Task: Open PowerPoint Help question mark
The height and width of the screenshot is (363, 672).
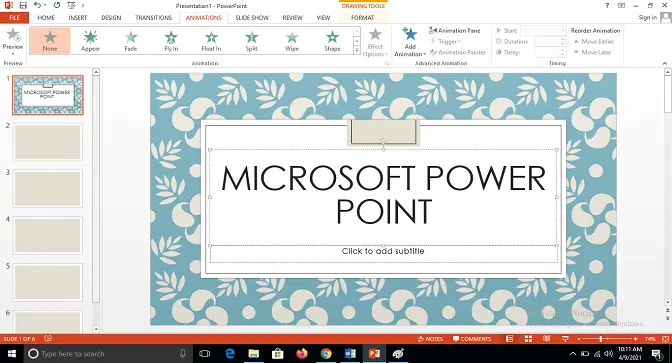Action: (x=607, y=6)
